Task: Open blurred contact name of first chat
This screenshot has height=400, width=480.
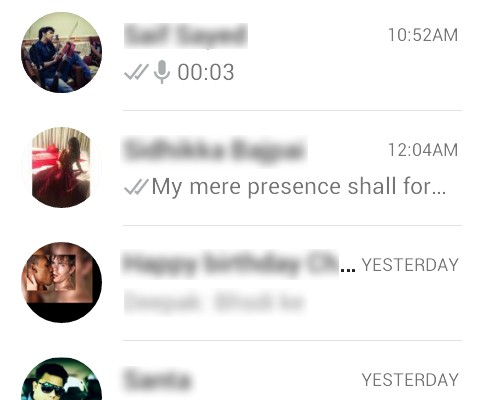Action: click(x=186, y=36)
